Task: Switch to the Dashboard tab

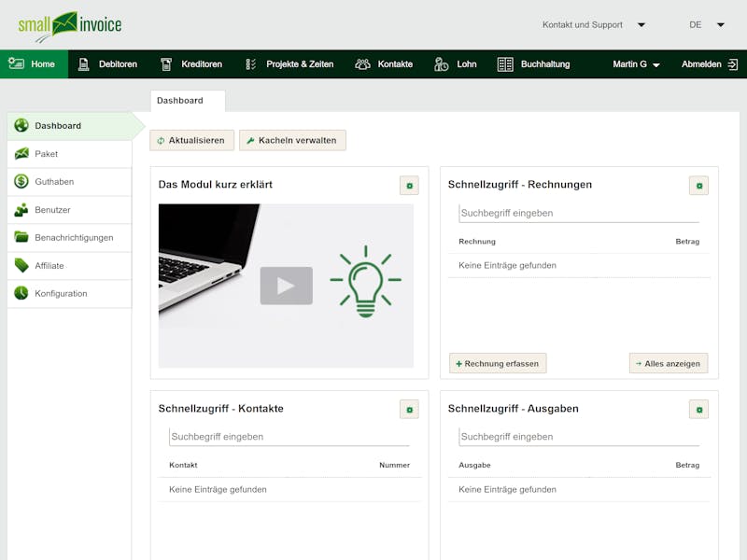Action: pos(179,101)
